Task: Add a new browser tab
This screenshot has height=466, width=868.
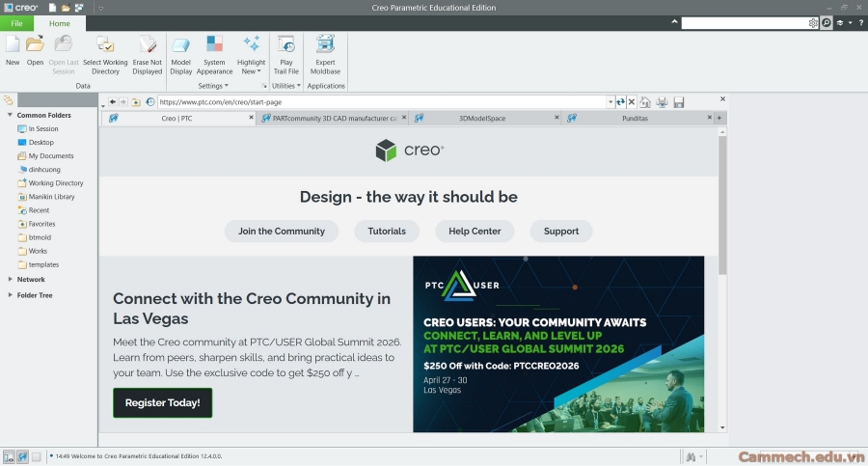Action: pos(719,118)
